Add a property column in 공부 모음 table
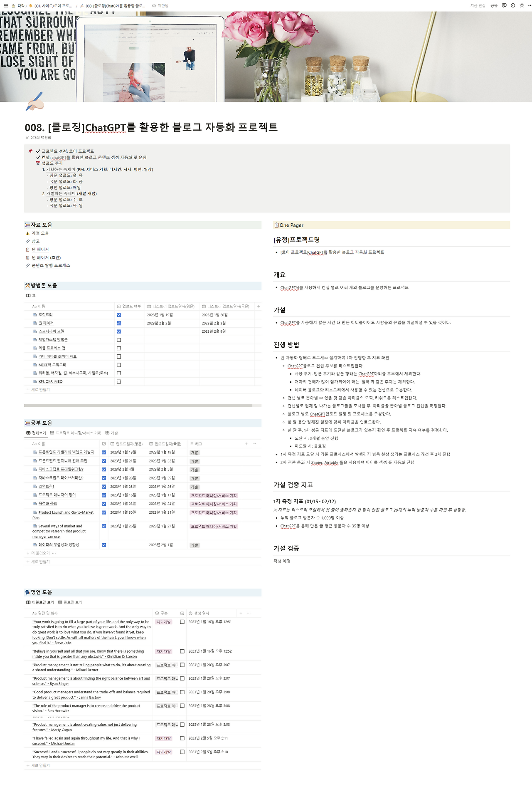The width and height of the screenshot is (532, 794). tap(246, 444)
